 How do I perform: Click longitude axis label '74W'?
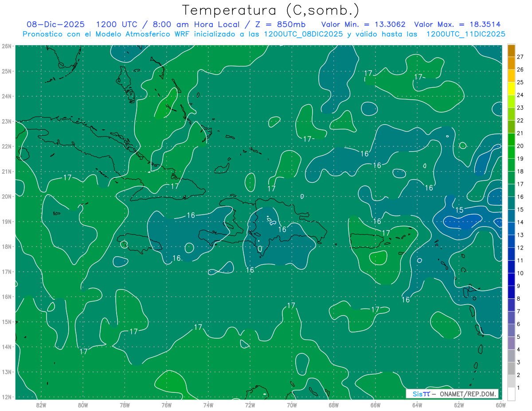coord(208,404)
